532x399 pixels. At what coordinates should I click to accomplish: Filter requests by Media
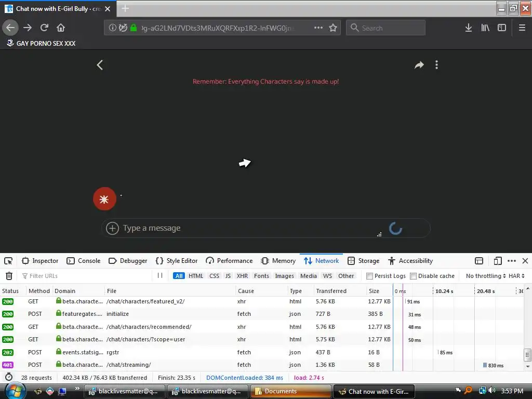[x=309, y=276]
